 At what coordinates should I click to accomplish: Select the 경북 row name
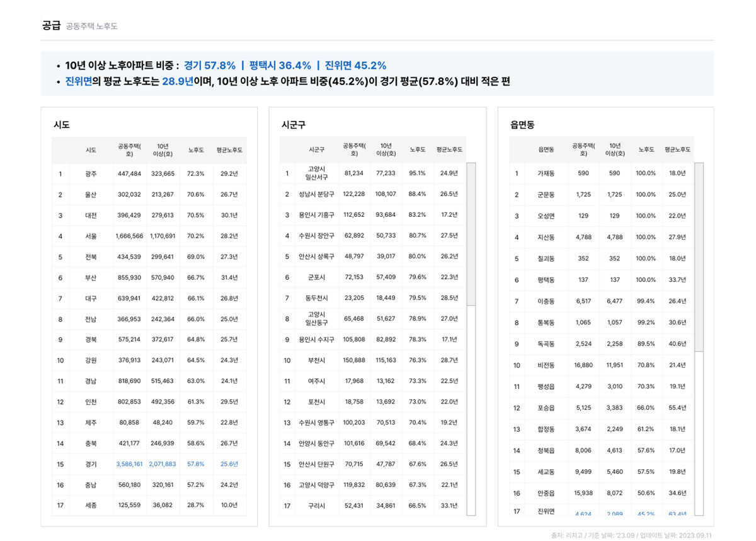point(91,339)
